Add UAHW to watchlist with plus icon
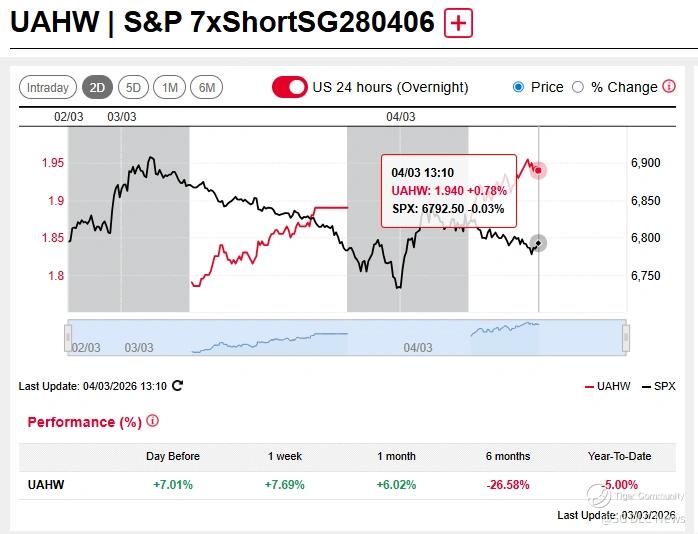698x534 pixels. pyautogui.click(x=458, y=23)
